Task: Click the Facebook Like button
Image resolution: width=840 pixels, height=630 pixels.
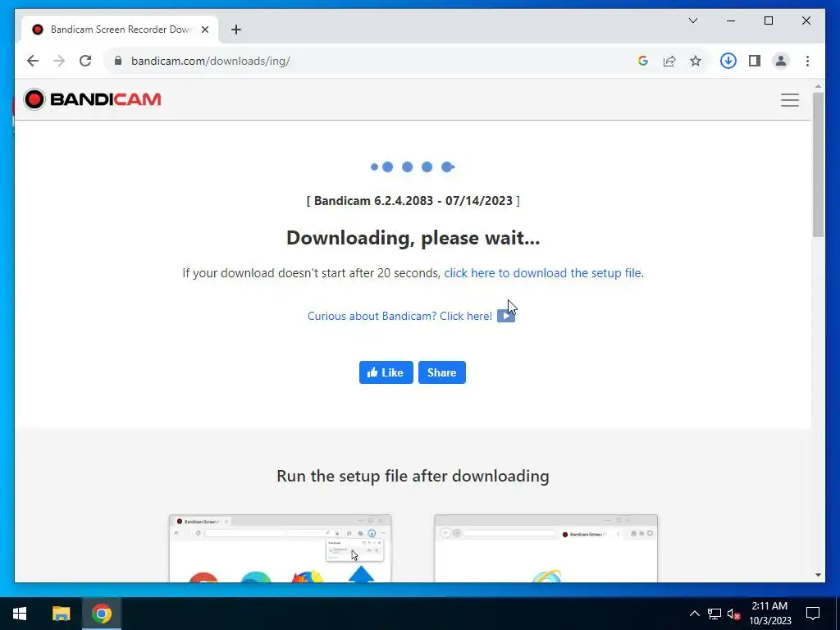Action: point(386,372)
